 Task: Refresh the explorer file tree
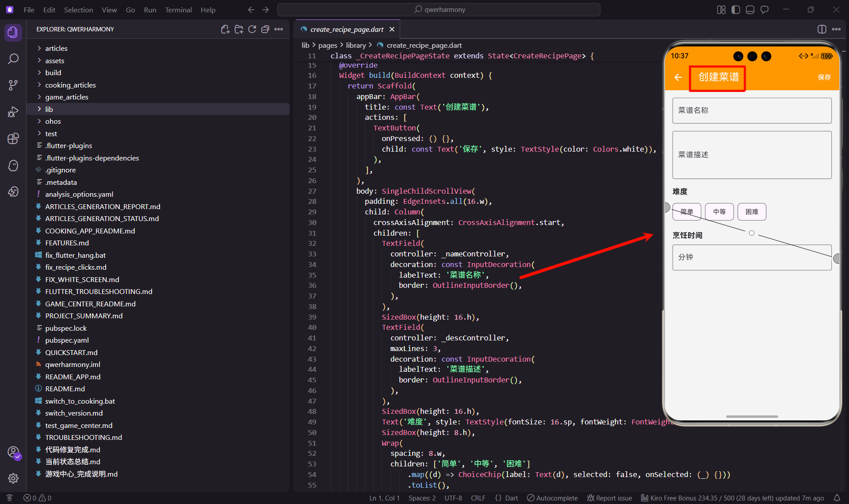point(252,29)
